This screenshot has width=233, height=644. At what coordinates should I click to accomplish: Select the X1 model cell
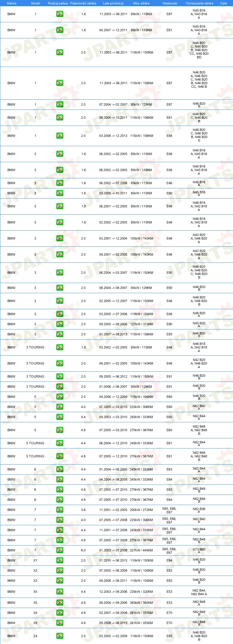click(x=35, y=560)
